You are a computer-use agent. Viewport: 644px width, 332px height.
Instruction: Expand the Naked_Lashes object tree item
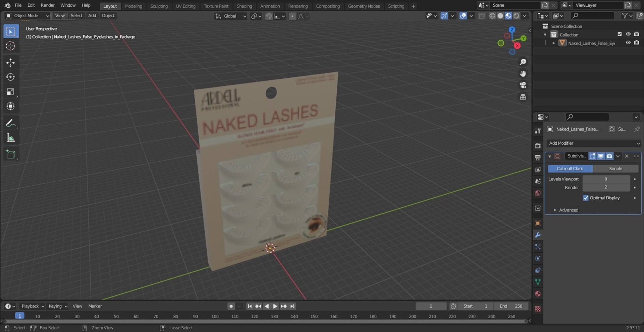[x=553, y=43]
